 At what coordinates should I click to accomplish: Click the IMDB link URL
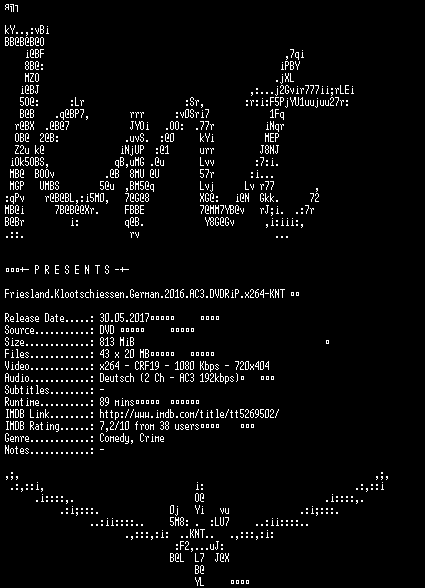(189, 414)
